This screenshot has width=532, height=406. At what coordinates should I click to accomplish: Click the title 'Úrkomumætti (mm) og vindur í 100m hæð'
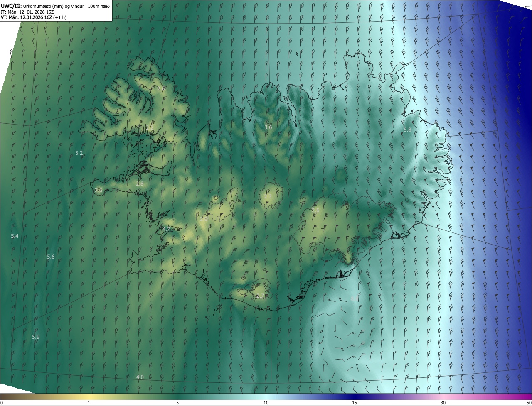[x=66, y=6]
